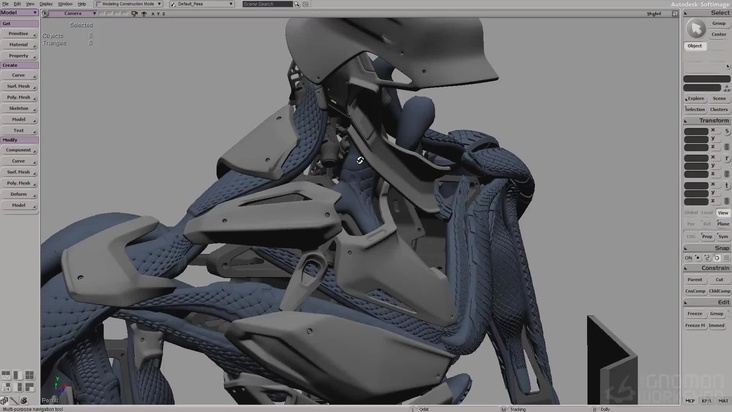Expand the Model module dropdown
This screenshot has height=412, width=732.
pos(19,13)
